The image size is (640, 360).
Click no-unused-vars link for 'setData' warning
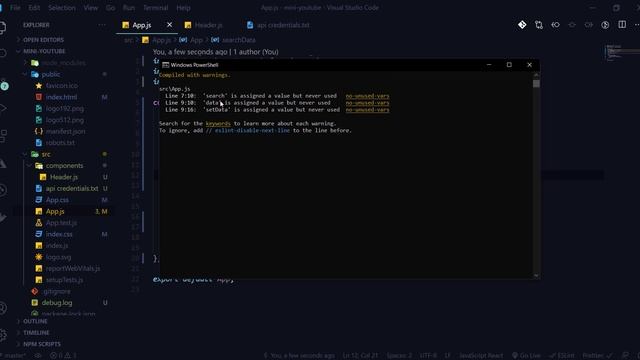click(367, 110)
